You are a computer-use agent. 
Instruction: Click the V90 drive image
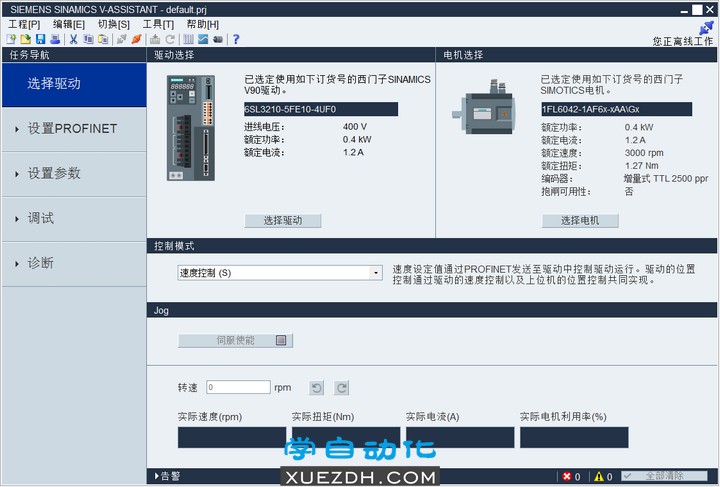click(x=191, y=128)
